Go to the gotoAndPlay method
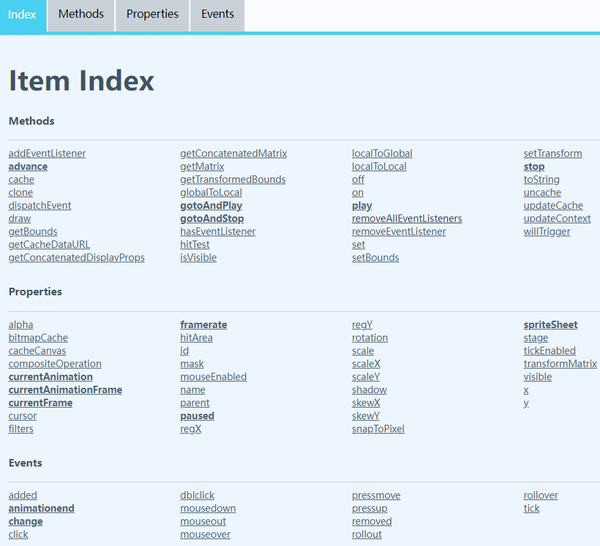 pyautogui.click(x=211, y=206)
